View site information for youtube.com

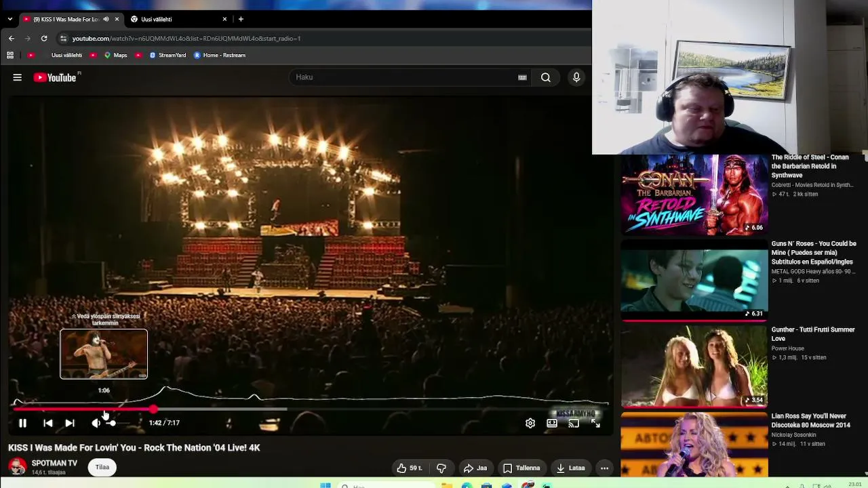tap(63, 39)
